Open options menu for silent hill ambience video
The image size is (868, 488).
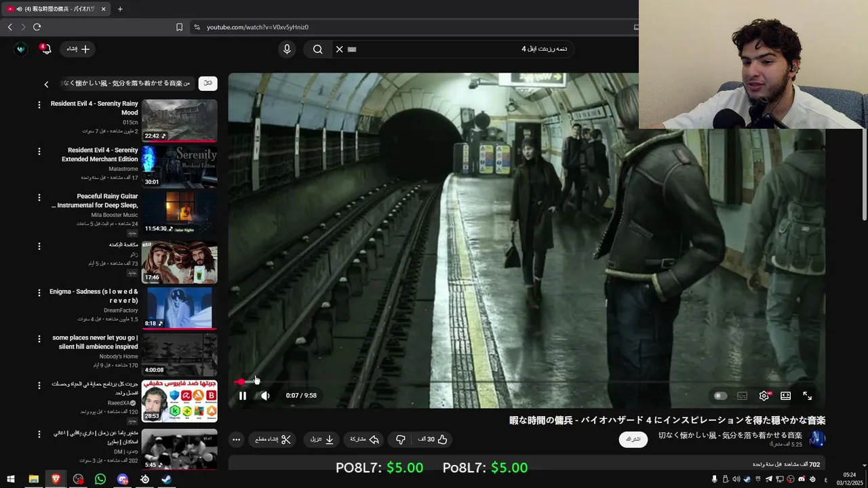click(x=39, y=339)
